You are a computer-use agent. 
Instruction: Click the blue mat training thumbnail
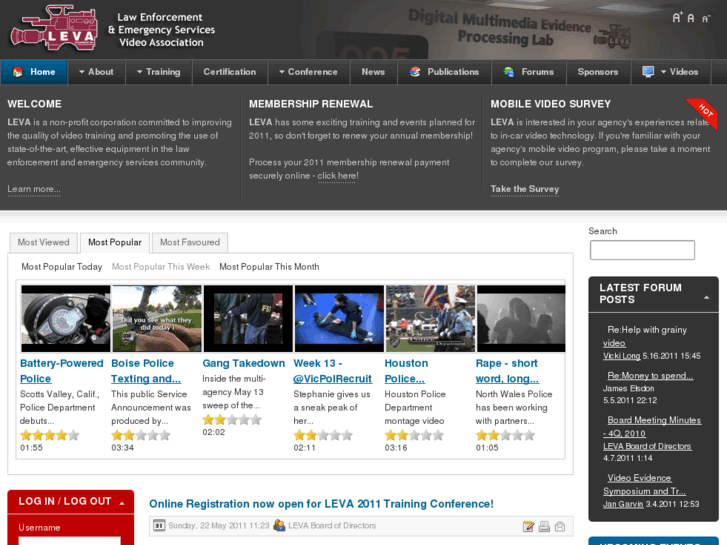(x=339, y=319)
